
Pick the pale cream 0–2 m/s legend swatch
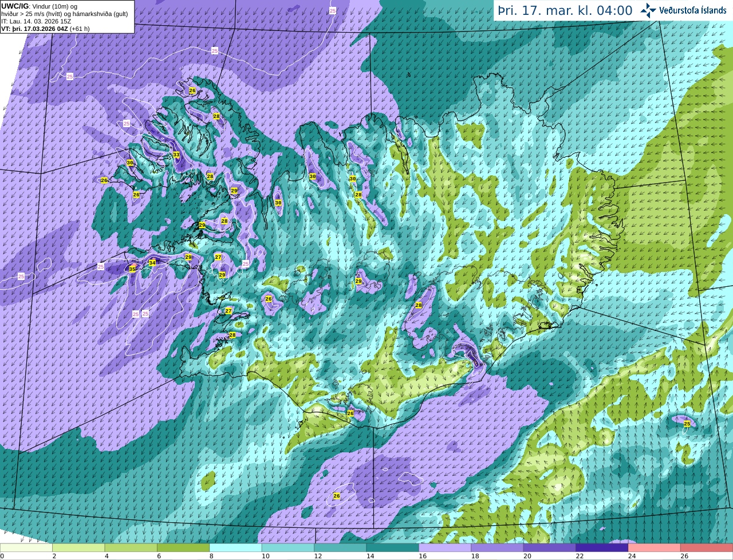(x=26, y=547)
